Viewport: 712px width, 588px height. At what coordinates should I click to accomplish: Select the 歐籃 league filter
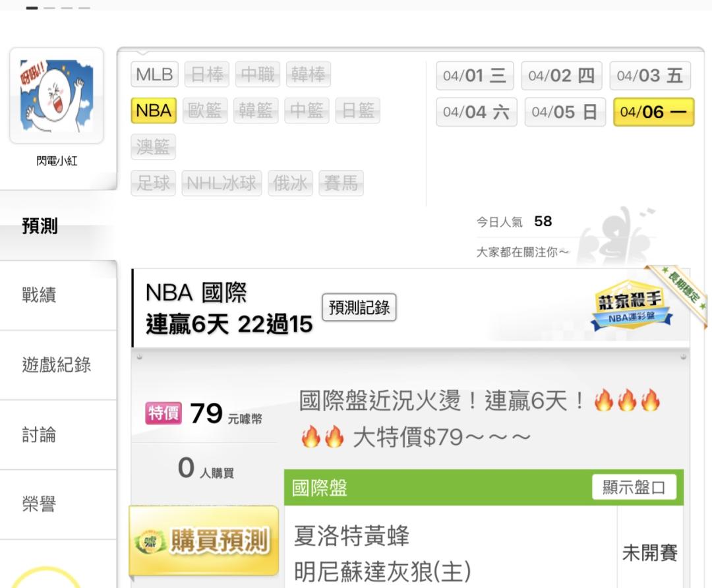(x=205, y=110)
